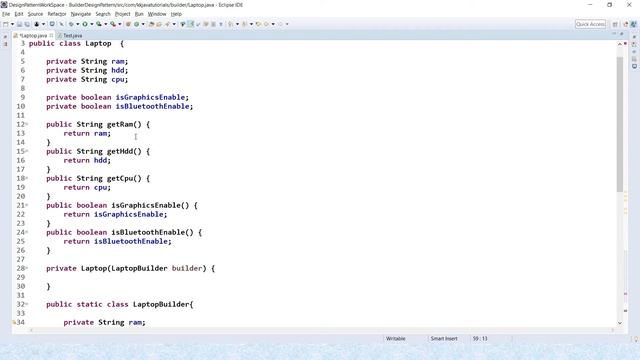
Task: Click the Smart Insert status bar entry
Action: (444, 338)
